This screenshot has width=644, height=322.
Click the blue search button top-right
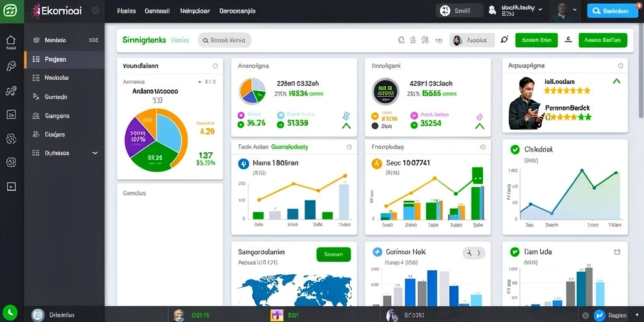click(613, 11)
